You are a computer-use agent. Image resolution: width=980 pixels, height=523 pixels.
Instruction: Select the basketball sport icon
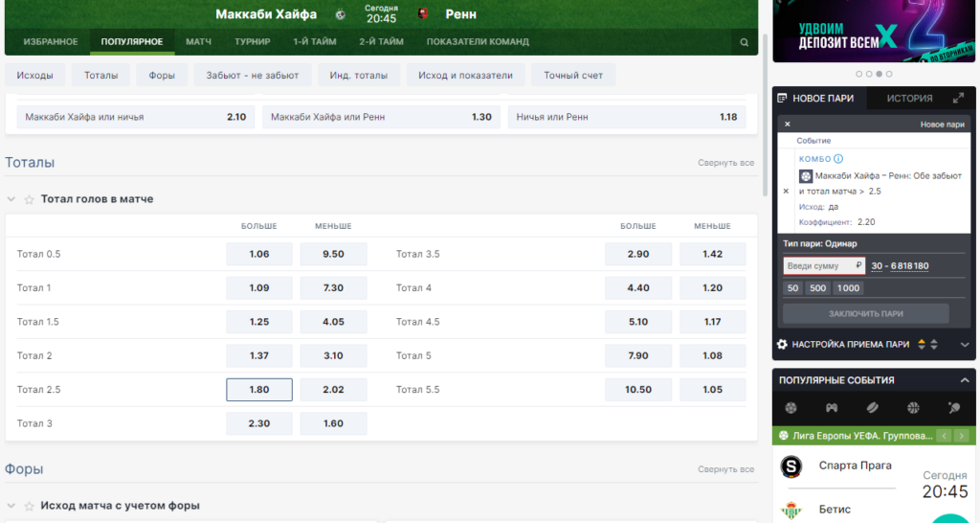tap(913, 408)
